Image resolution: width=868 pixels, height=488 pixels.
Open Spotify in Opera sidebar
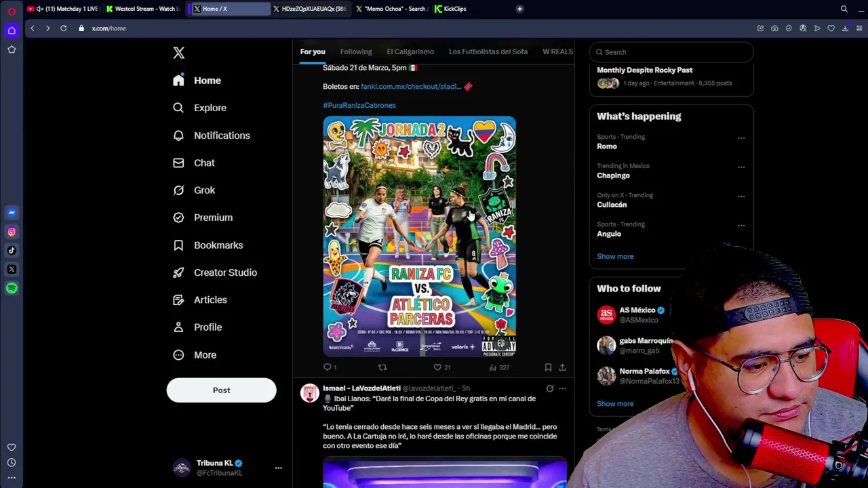[12, 289]
